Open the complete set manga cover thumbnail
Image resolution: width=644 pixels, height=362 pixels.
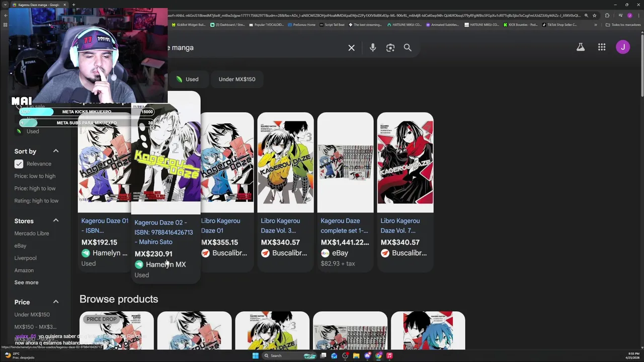tap(346, 162)
